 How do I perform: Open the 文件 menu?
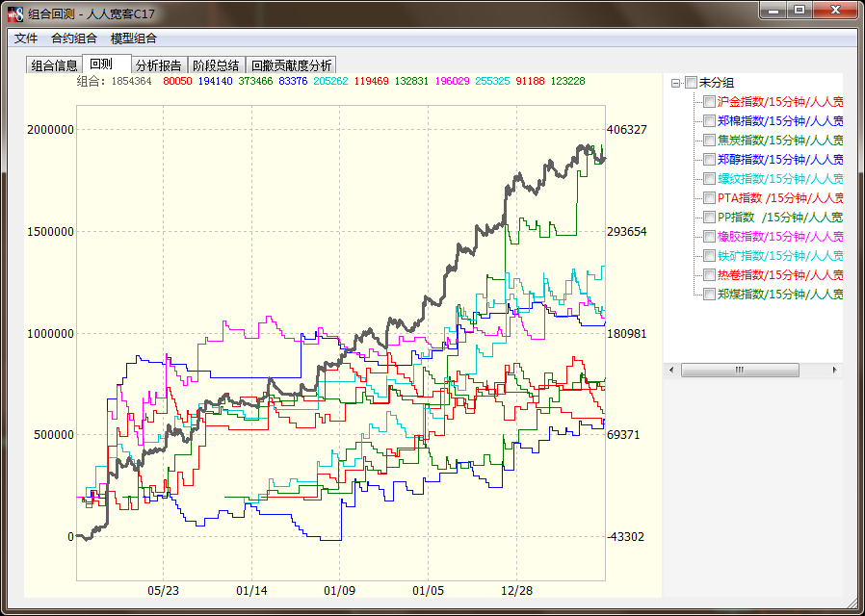coord(26,38)
